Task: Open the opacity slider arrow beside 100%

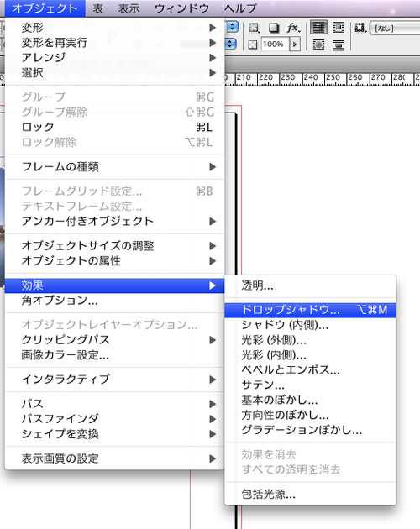Action: [x=295, y=45]
